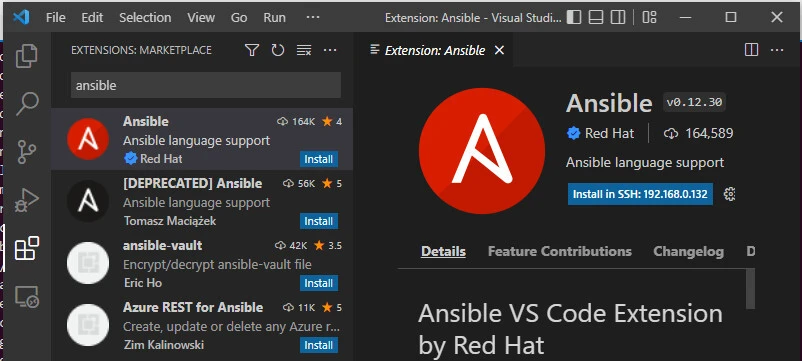This screenshot has width=802, height=361.
Task: Install the [DEPRECATED] Ansible extension
Action: coord(319,221)
